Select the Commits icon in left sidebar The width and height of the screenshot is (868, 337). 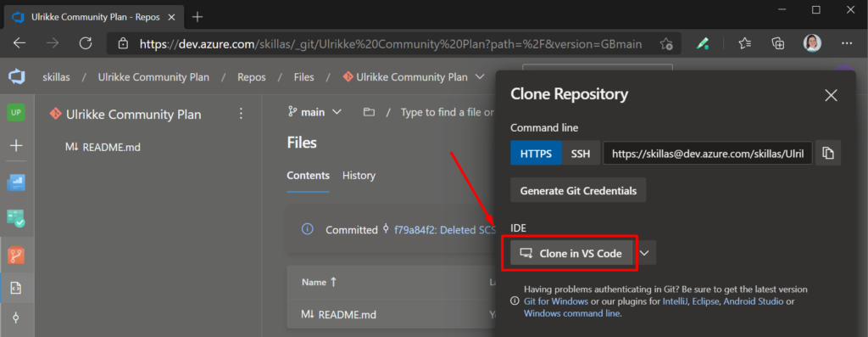tap(16, 317)
